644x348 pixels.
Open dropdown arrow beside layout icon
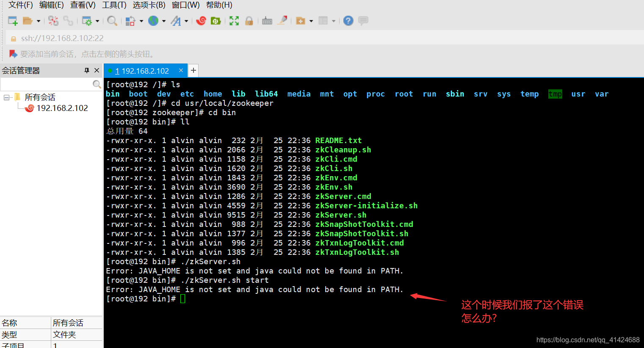[x=334, y=21]
